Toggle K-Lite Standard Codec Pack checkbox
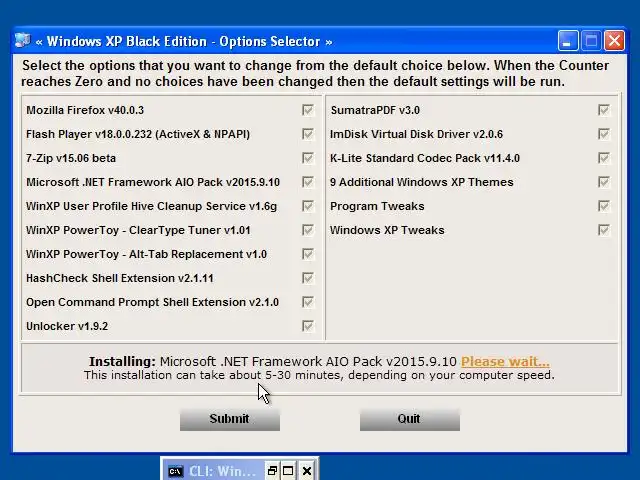The height and width of the screenshot is (480, 640). (604, 158)
